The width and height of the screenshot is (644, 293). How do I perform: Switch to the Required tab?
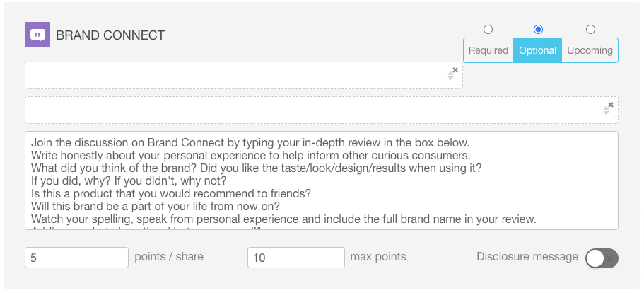click(x=488, y=50)
